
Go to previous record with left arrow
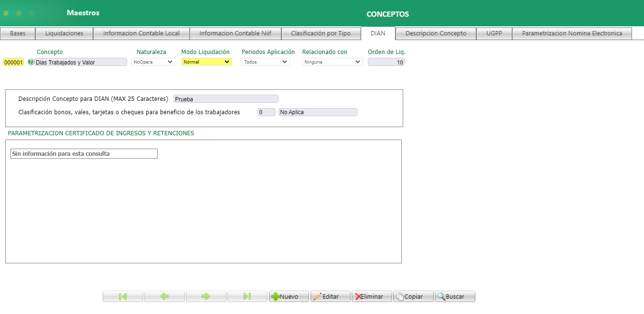click(x=164, y=296)
